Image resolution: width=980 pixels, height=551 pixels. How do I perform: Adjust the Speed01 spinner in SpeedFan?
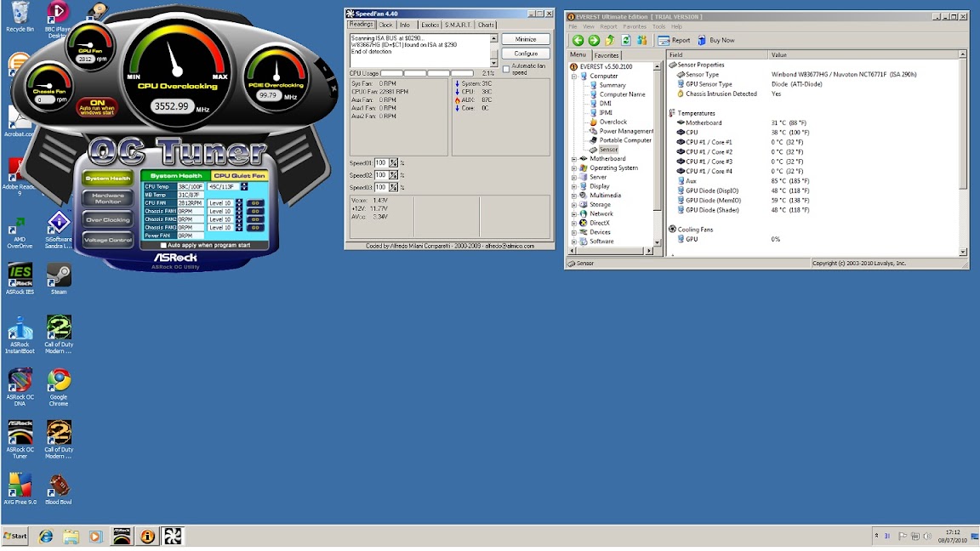point(393,163)
